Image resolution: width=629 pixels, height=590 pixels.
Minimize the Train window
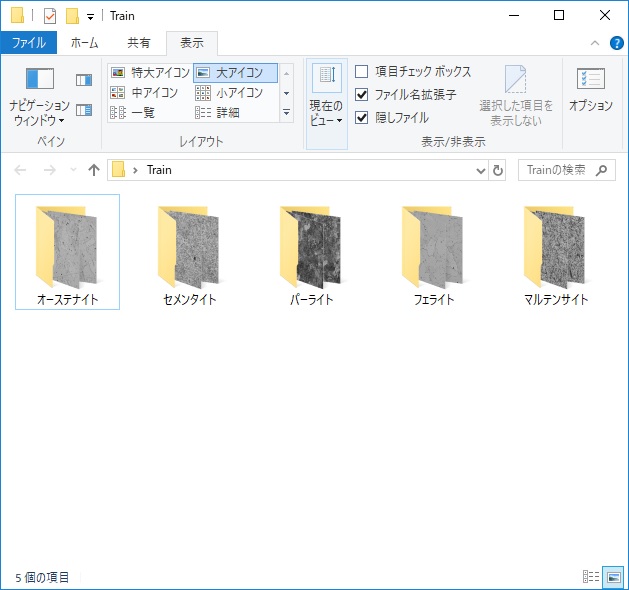514,16
